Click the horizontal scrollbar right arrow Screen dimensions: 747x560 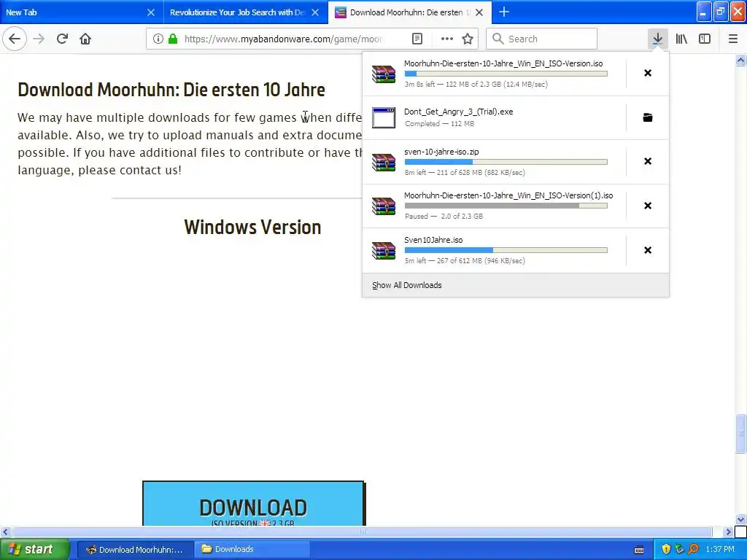coord(728,532)
